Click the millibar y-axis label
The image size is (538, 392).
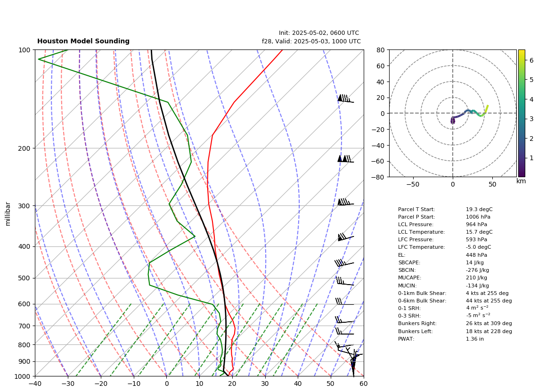pos(8,214)
